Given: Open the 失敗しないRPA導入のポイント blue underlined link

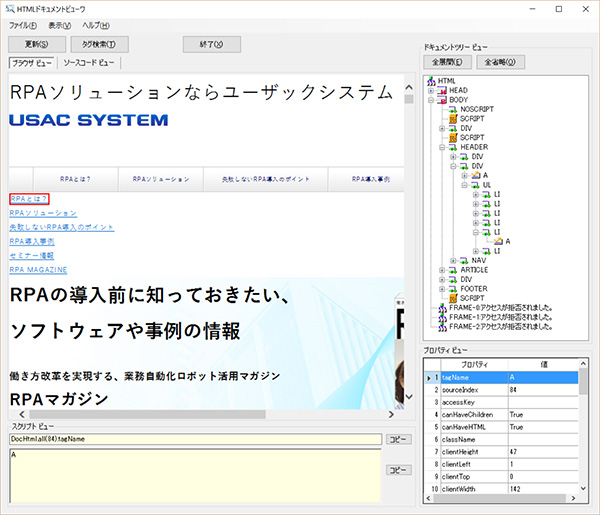Looking at the screenshot, I should pyautogui.click(x=62, y=227).
